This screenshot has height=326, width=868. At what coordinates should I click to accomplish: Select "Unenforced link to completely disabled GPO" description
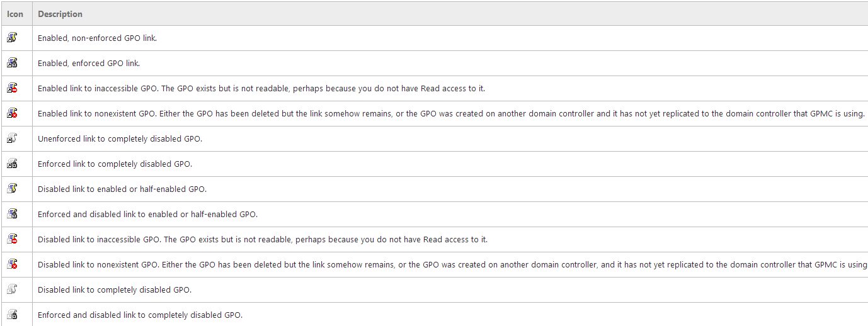click(120, 139)
